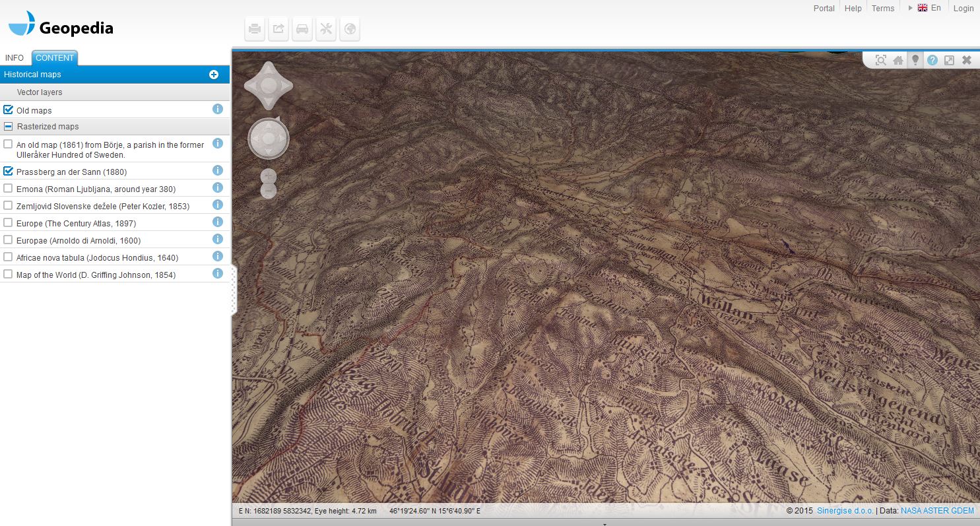Open info icon for Emona layer
This screenshot has width=980, height=526.
[x=218, y=187]
